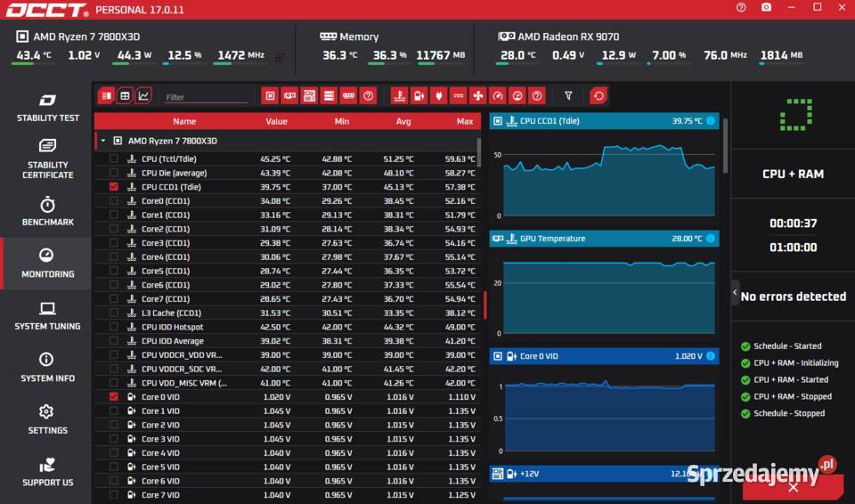
Task: Open the Settings section
Action: pos(47,420)
